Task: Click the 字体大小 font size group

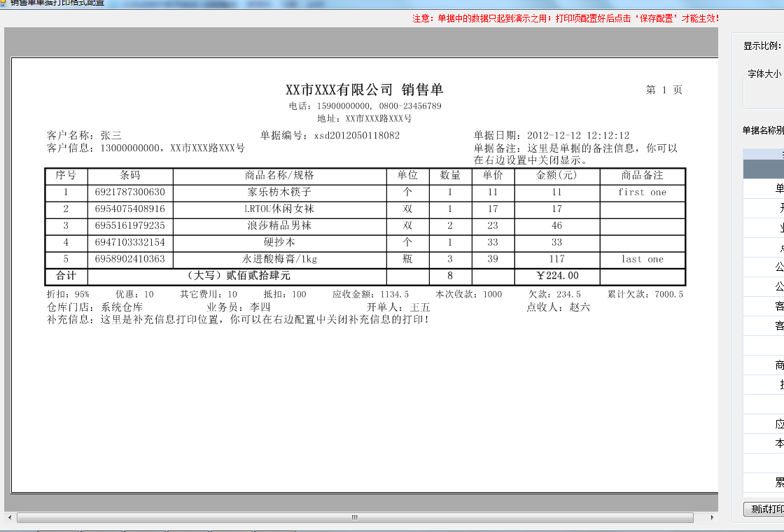Action: click(x=764, y=87)
